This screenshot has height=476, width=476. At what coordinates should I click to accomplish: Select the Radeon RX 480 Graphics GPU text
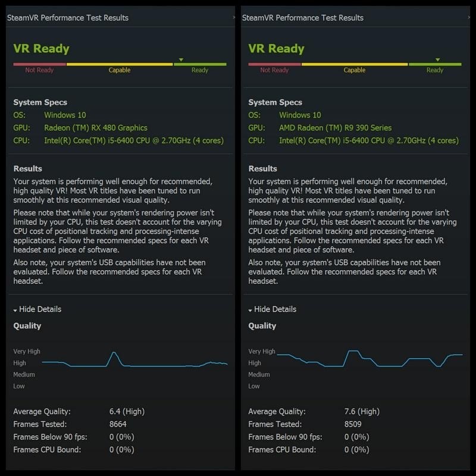96,128
